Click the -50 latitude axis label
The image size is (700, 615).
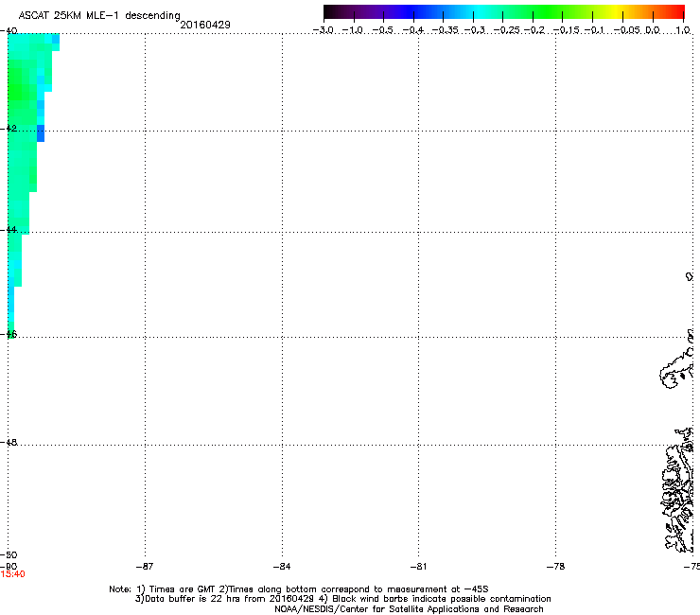[x=9, y=555]
